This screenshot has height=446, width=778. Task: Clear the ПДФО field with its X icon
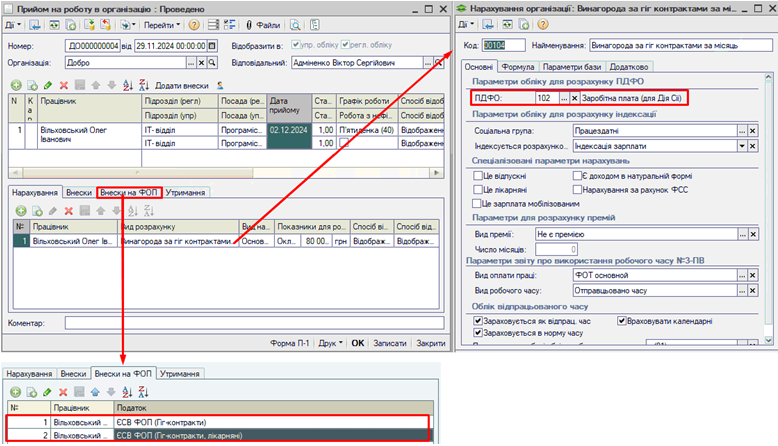pyautogui.click(x=574, y=98)
